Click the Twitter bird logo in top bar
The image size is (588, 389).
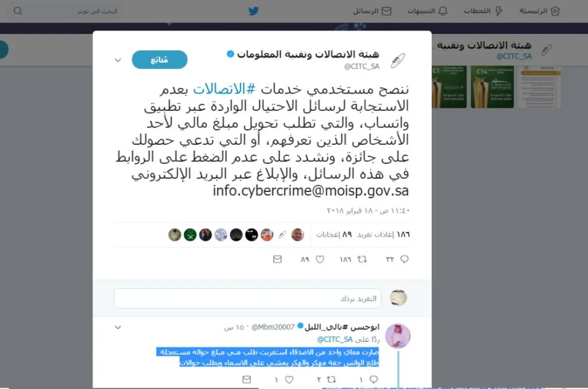tap(253, 11)
